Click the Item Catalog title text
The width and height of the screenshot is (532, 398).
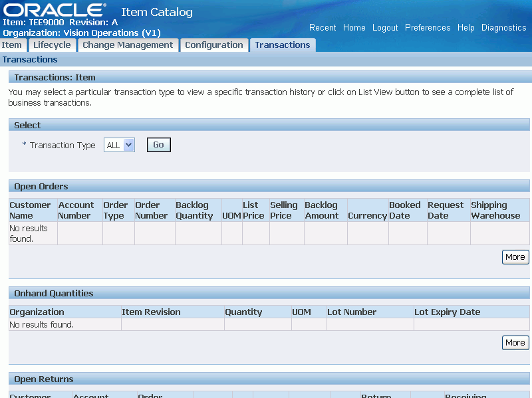pyautogui.click(x=157, y=12)
